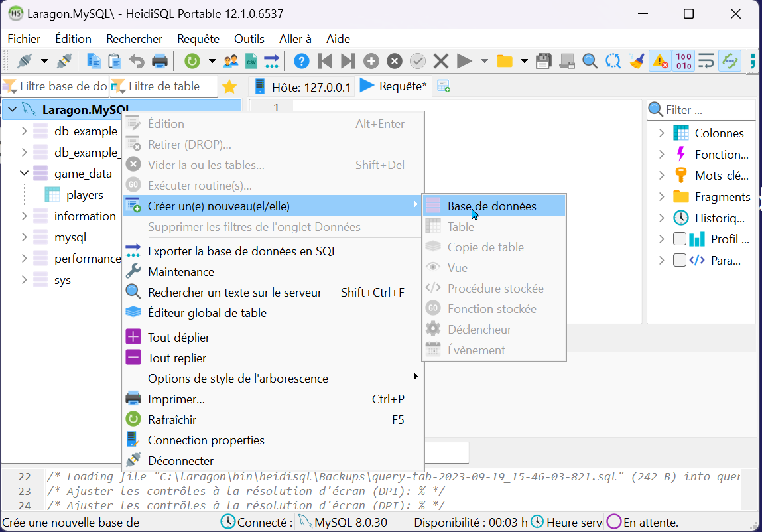Click the magnifier search icon in toolbar
The width and height of the screenshot is (762, 532).
(590, 61)
